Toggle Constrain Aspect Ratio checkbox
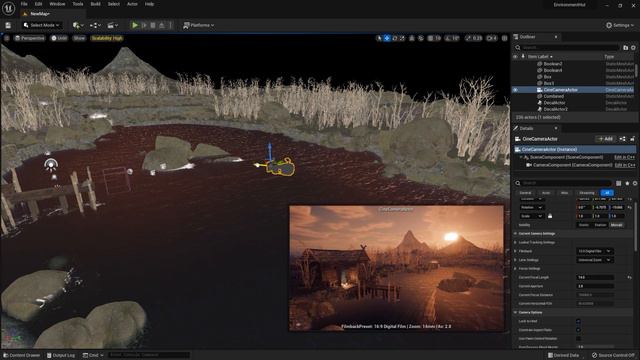Image resolution: width=640 pixels, height=360 pixels. click(x=578, y=330)
